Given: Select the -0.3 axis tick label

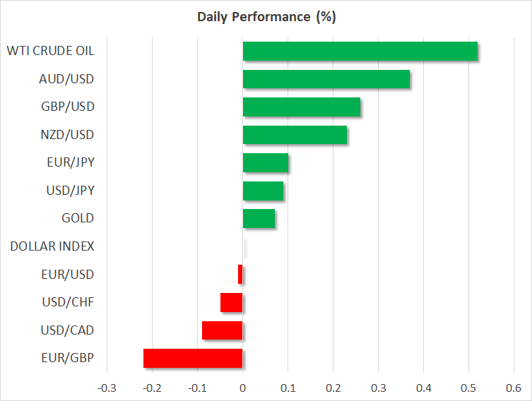Looking at the screenshot, I should 107,388.
